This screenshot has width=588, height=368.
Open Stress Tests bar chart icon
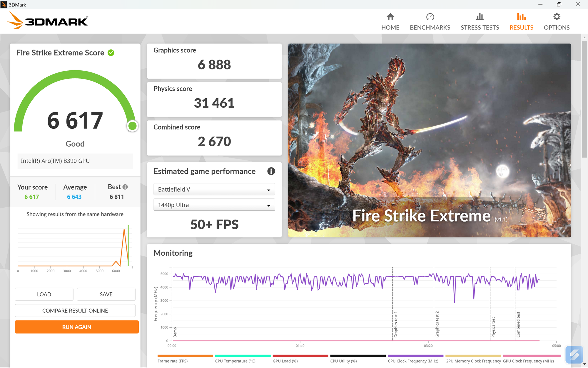480,17
